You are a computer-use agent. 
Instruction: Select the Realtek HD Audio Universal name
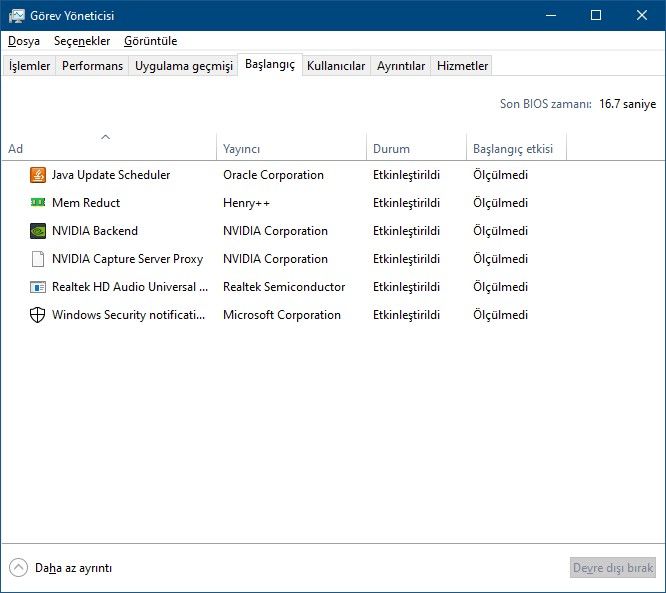pos(130,287)
